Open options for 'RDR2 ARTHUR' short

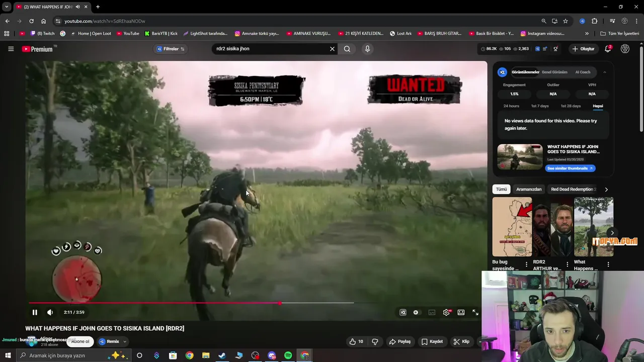[x=568, y=264]
